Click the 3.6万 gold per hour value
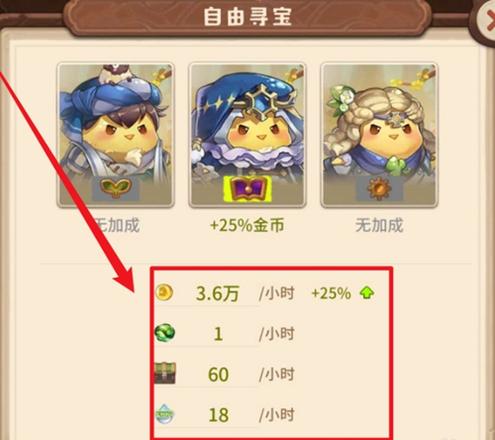 [217, 294]
